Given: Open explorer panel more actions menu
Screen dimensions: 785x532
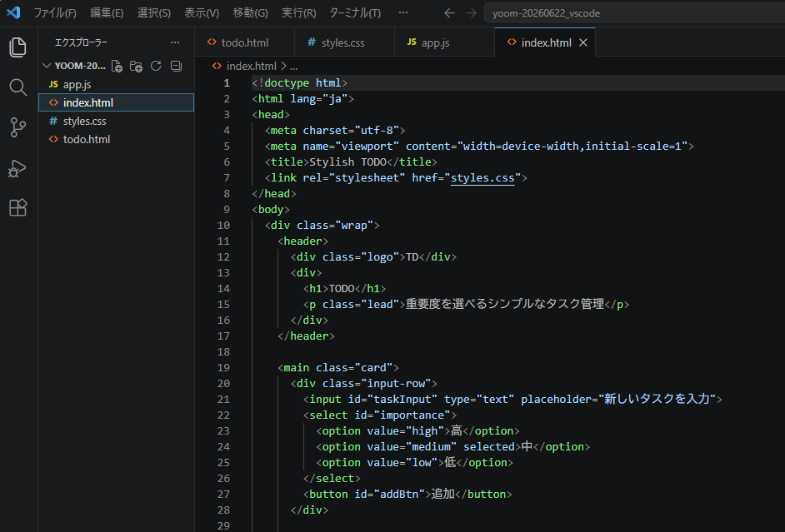Looking at the screenshot, I should (x=175, y=42).
